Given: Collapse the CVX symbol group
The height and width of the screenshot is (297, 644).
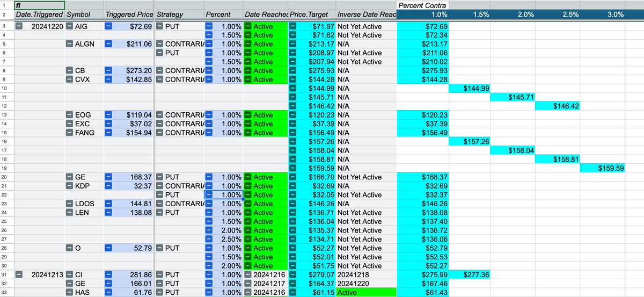Looking at the screenshot, I should pos(70,79).
